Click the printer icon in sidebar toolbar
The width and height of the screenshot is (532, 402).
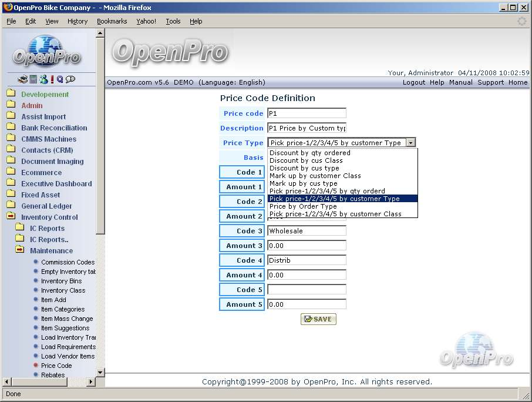click(x=23, y=79)
